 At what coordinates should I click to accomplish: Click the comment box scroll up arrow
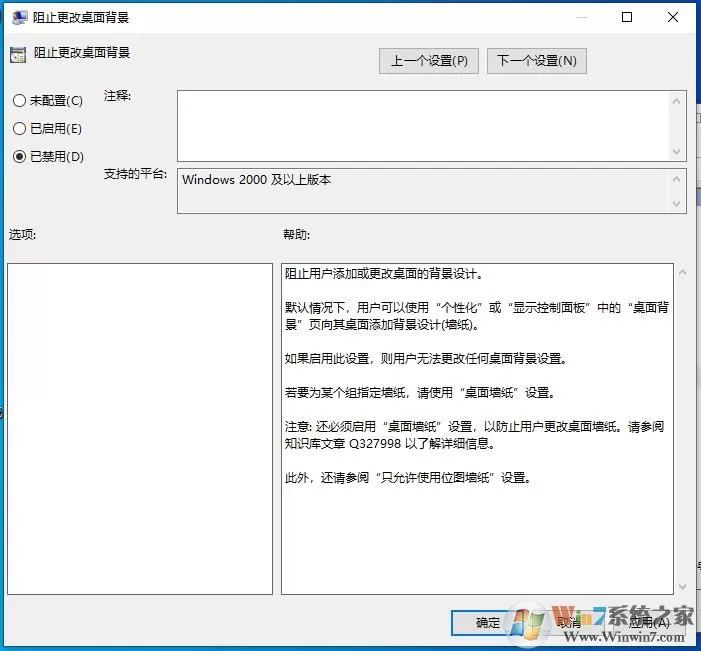pyautogui.click(x=676, y=101)
